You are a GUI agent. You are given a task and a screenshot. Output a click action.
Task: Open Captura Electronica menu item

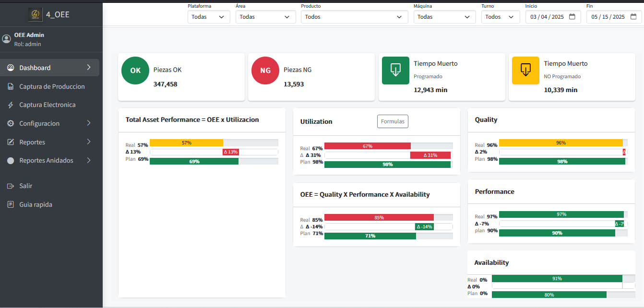[50, 105]
